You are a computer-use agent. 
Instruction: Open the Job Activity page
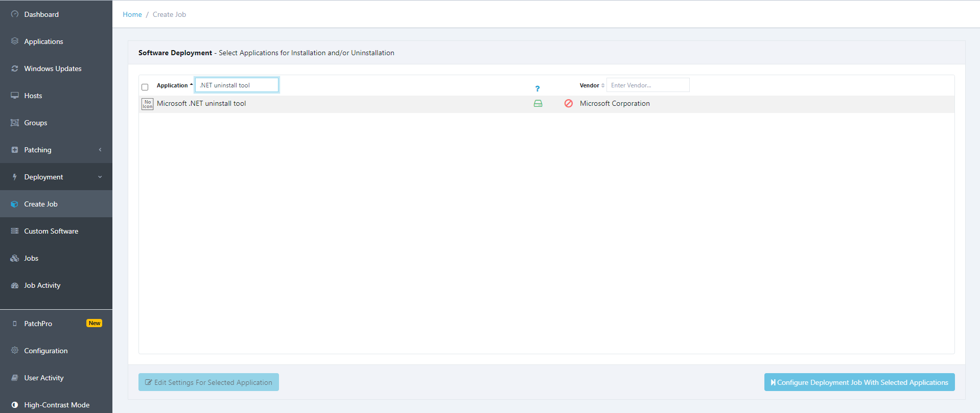[x=42, y=285]
